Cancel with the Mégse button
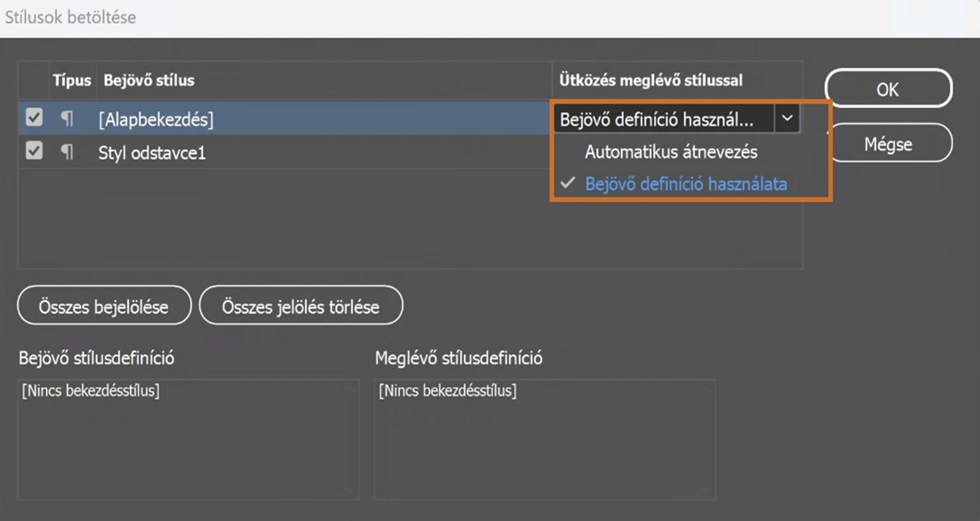The width and height of the screenshot is (980, 521). coord(889,144)
